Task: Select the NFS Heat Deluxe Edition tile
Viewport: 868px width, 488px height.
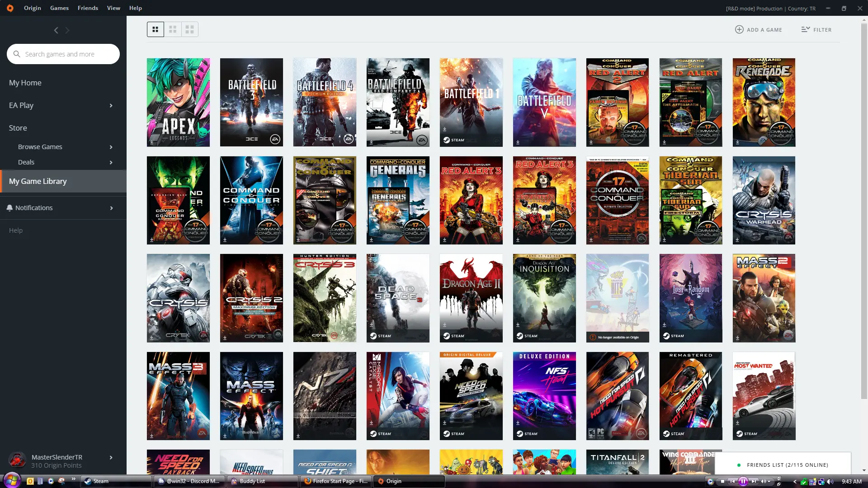Action: [x=544, y=396]
